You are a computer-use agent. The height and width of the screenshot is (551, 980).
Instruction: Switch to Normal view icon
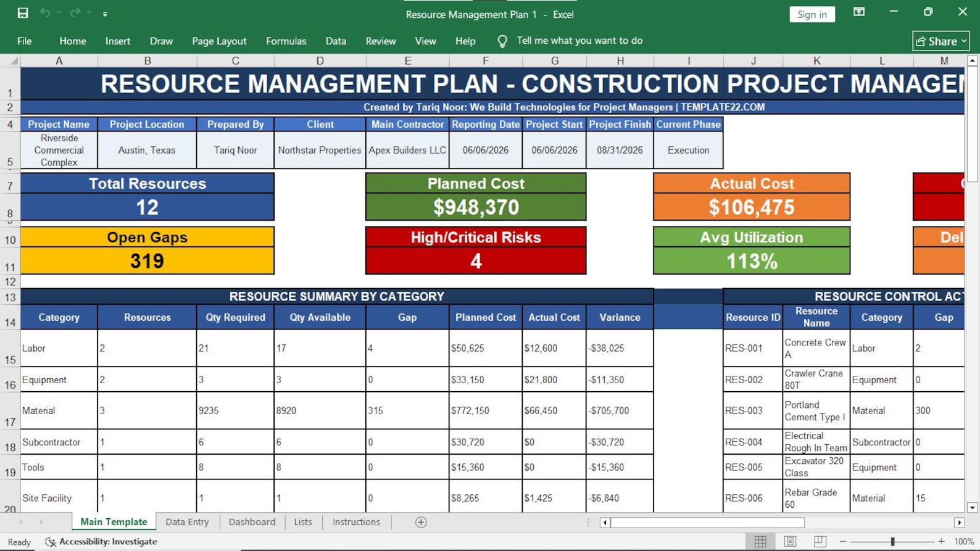760,542
